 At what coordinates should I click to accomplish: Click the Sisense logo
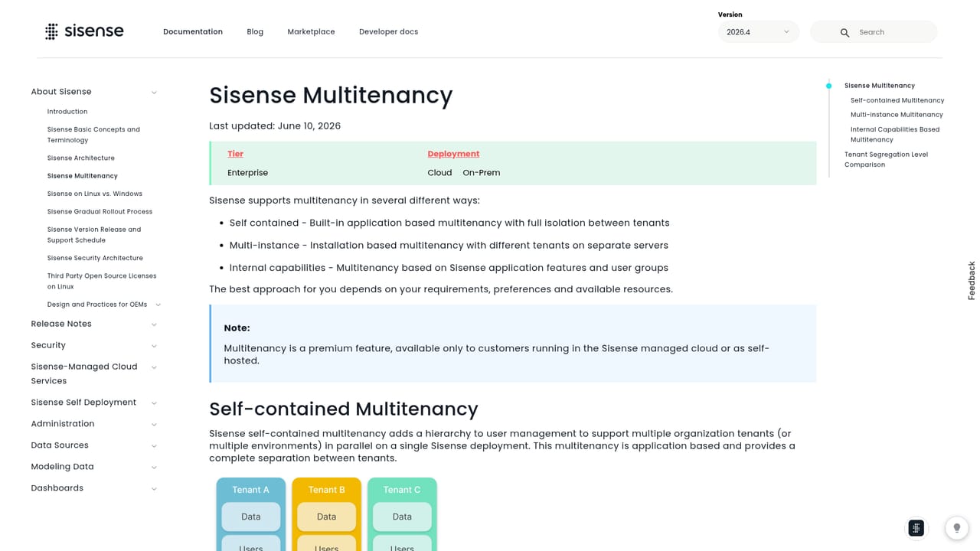coord(84,31)
